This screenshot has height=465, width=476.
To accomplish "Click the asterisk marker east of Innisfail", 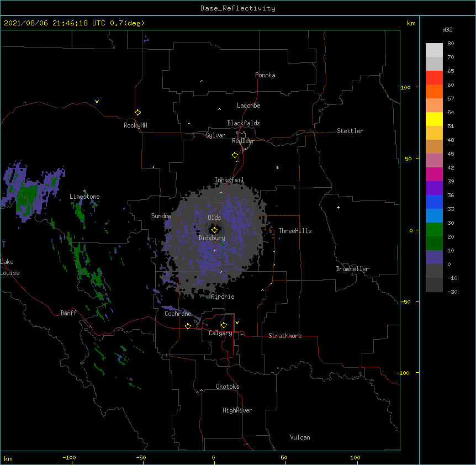I will click(277, 167).
